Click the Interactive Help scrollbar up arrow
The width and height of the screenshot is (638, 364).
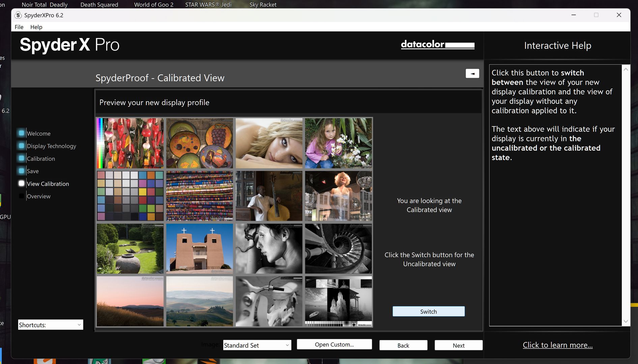click(x=626, y=69)
